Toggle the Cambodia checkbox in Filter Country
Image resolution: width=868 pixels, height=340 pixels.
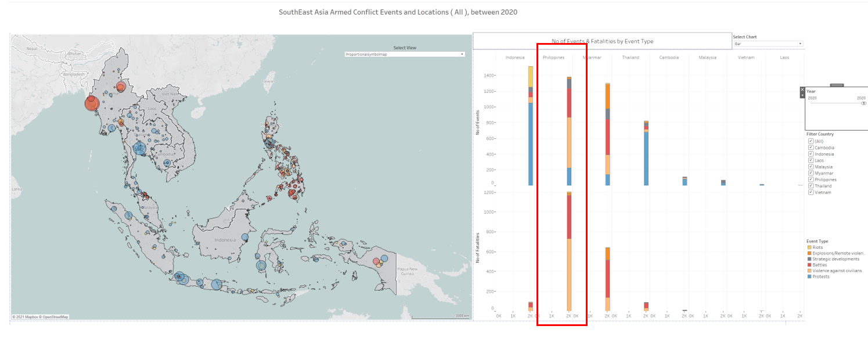click(x=811, y=148)
